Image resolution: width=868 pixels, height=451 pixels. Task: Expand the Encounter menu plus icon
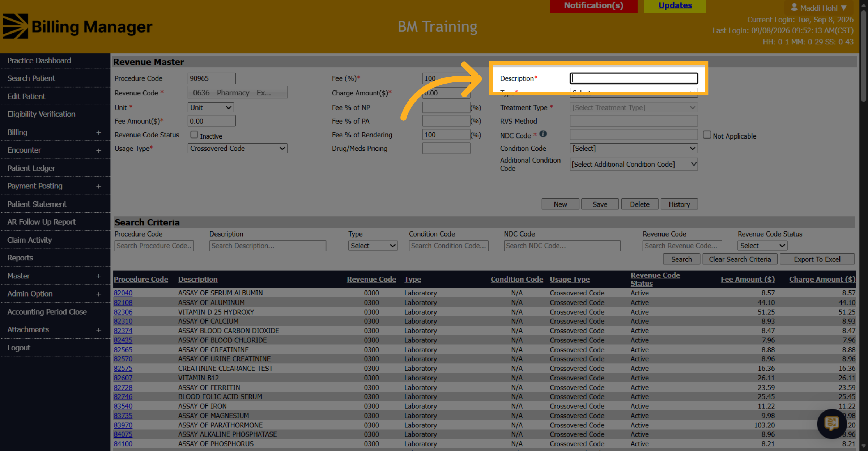coord(98,150)
